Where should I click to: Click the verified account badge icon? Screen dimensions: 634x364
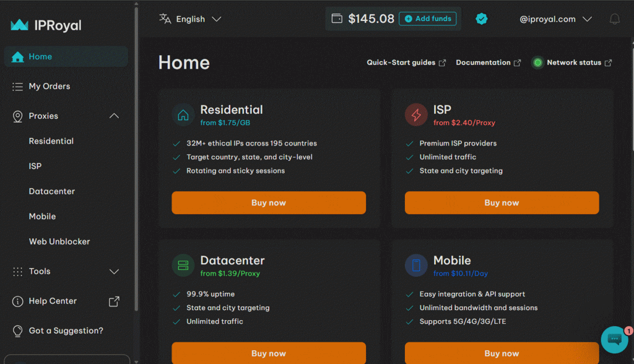point(482,19)
